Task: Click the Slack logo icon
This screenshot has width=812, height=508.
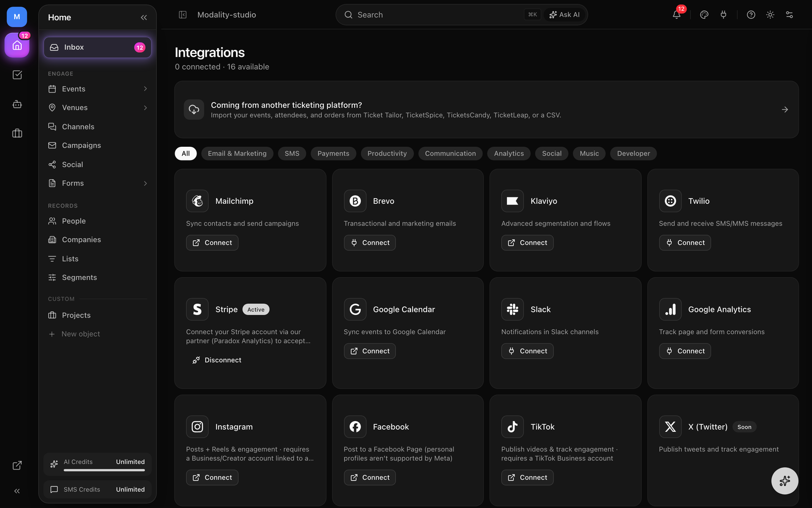Action: tap(513, 309)
